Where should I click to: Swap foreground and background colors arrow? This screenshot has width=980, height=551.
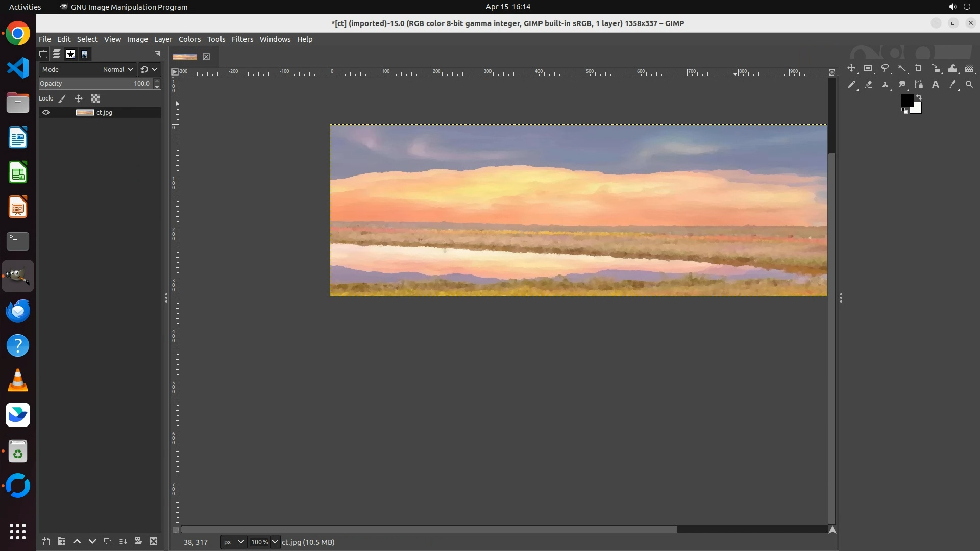(919, 97)
